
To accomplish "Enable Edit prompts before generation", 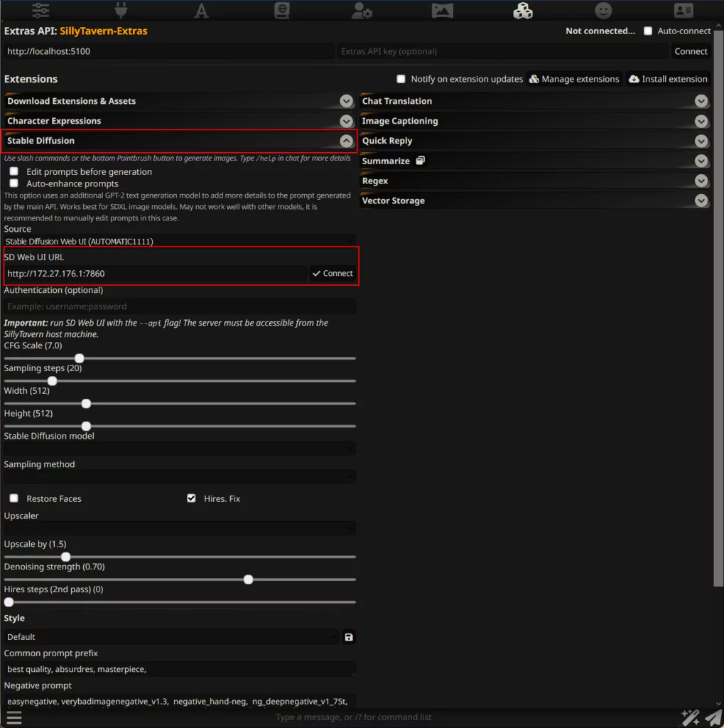I will point(14,171).
